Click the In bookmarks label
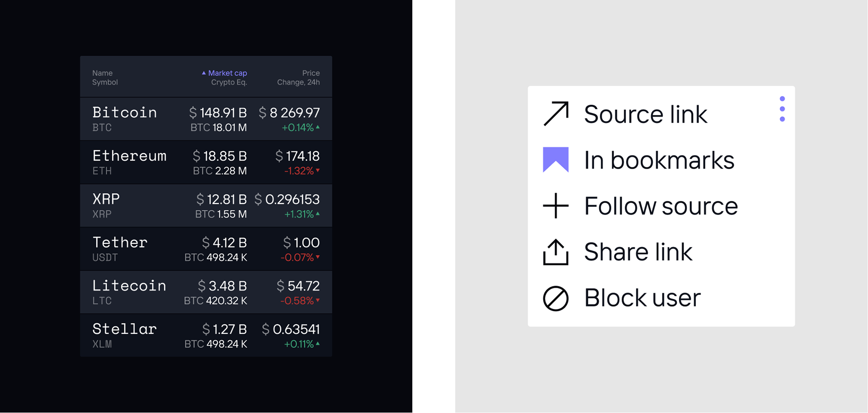Screen dimensions: 868x413 659,160
